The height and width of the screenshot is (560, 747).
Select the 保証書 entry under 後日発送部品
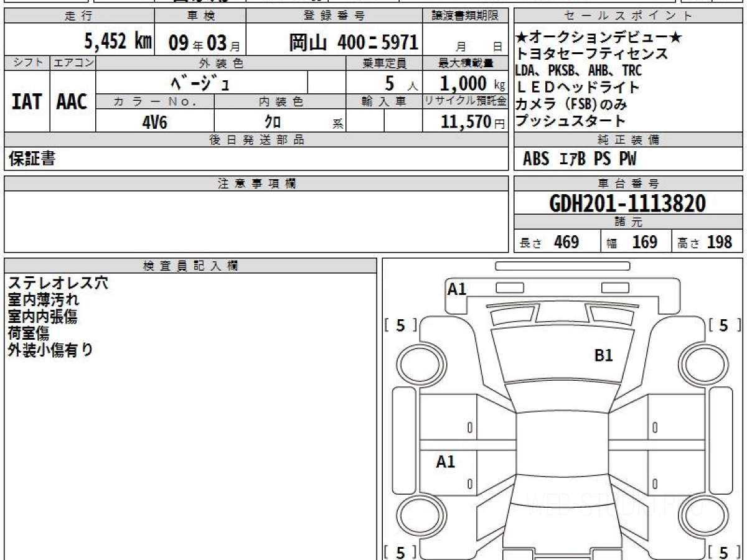click(32, 159)
